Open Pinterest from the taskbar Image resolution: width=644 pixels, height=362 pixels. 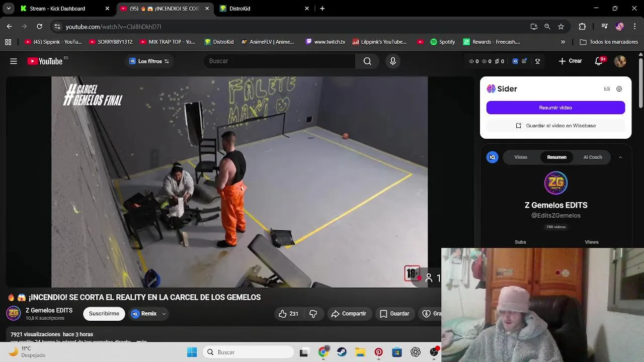378,352
